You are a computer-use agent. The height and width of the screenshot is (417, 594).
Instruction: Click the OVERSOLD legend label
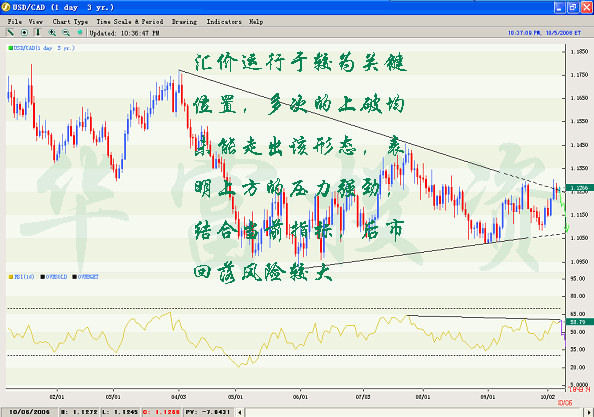click(x=56, y=277)
